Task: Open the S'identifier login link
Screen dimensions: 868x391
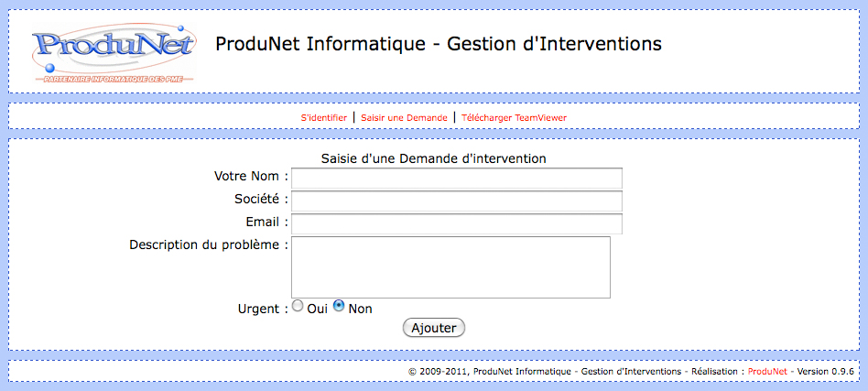Action: [324, 118]
